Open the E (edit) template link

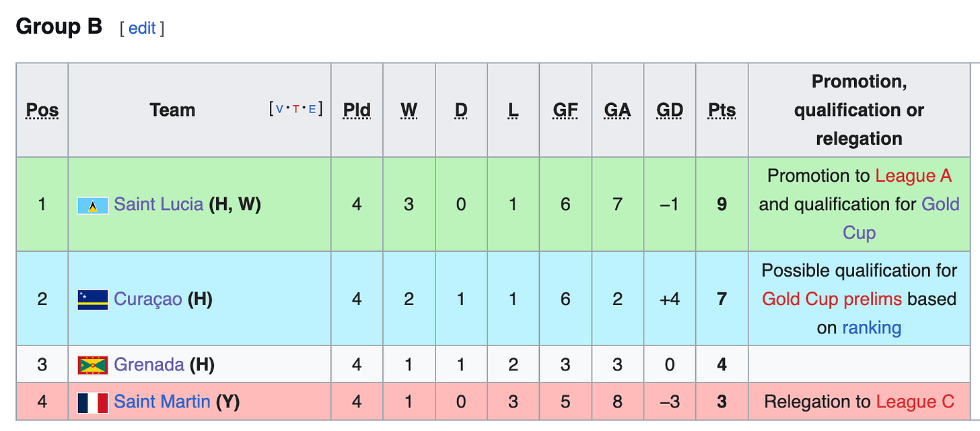[312, 109]
